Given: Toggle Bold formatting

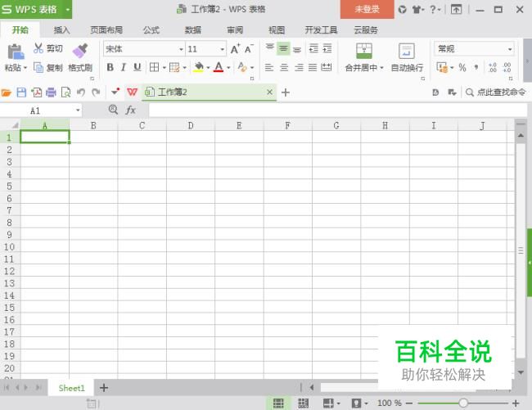Looking at the screenshot, I should [x=110, y=67].
